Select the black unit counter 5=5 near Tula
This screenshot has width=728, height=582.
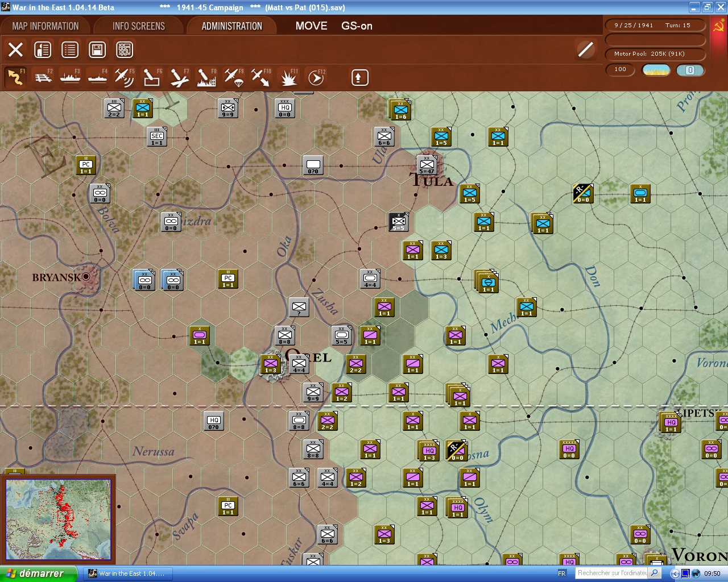point(399,221)
